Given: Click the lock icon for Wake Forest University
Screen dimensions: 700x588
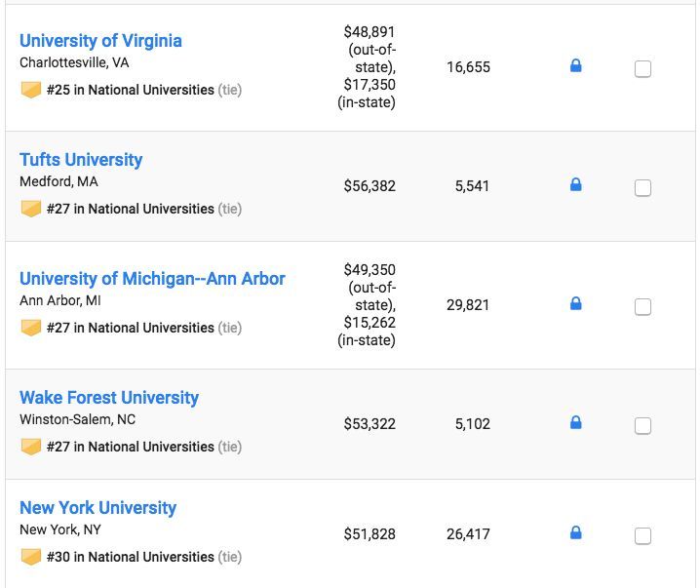Looking at the screenshot, I should (575, 422).
